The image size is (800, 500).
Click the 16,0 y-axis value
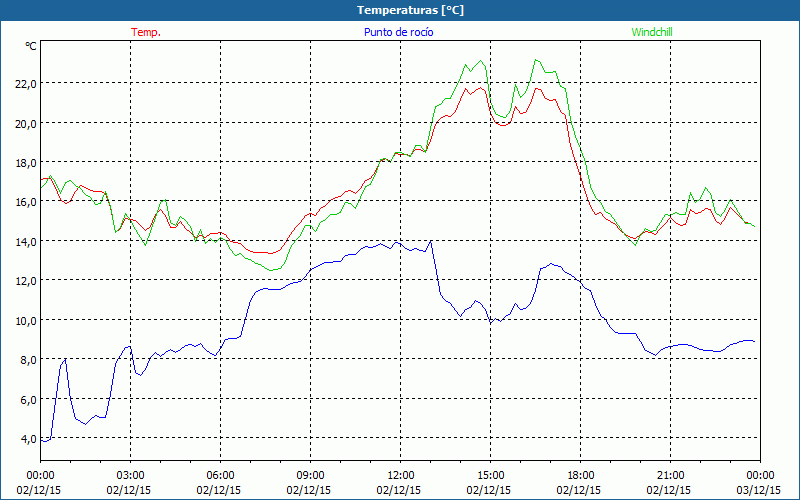point(26,202)
